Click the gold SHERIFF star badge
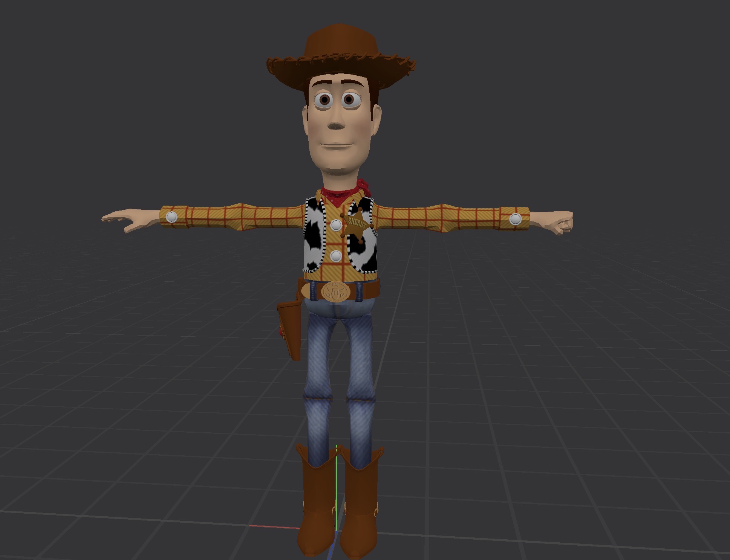The width and height of the screenshot is (730, 560). (x=356, y=225)
